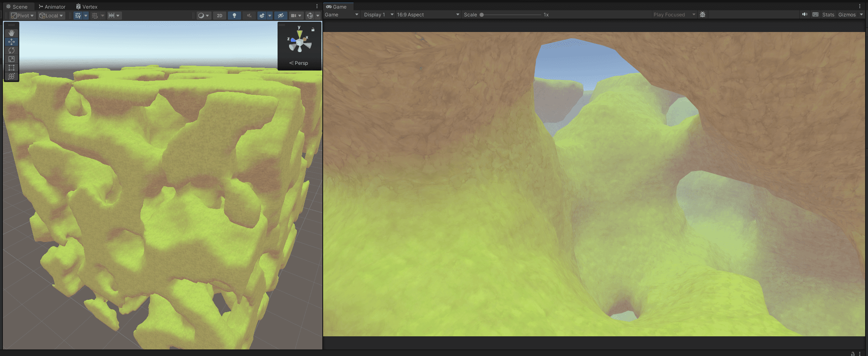868x356 pixels.
Task: Toggle hidden objects visibility eye icon
Action: (281, 16)
